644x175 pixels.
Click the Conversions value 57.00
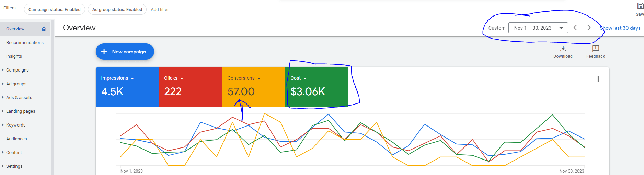(241, 91)
